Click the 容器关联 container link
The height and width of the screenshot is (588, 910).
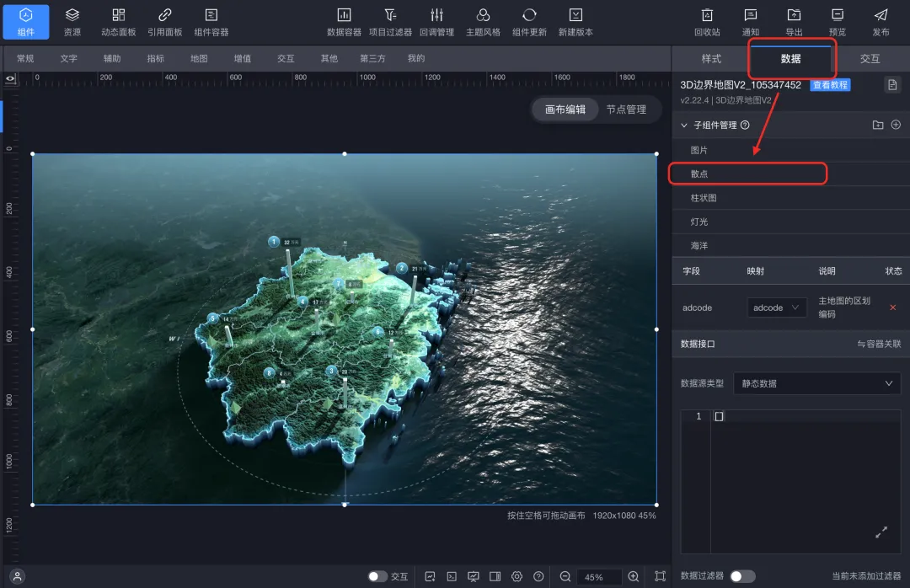879,344
